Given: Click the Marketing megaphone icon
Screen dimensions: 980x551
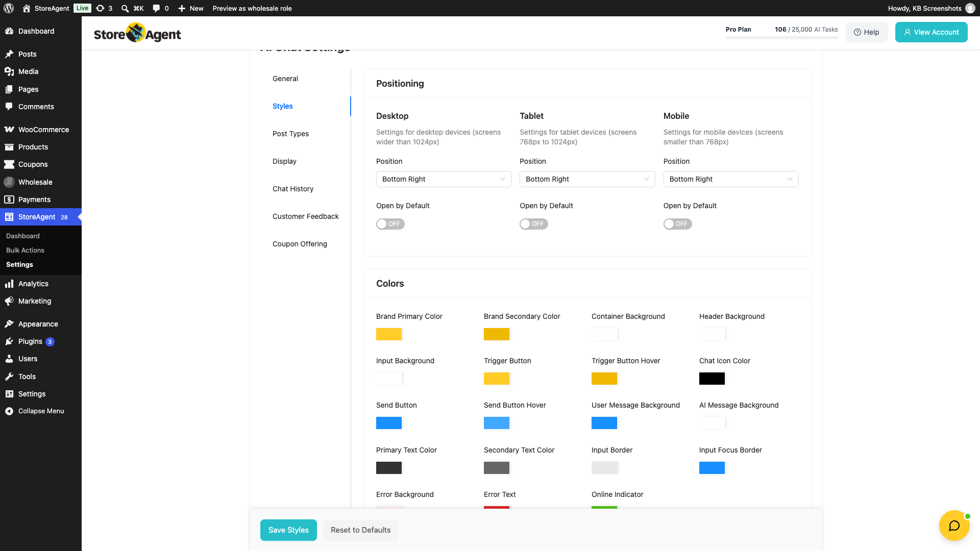Looking at the screenshot, I should coord(9,301).
